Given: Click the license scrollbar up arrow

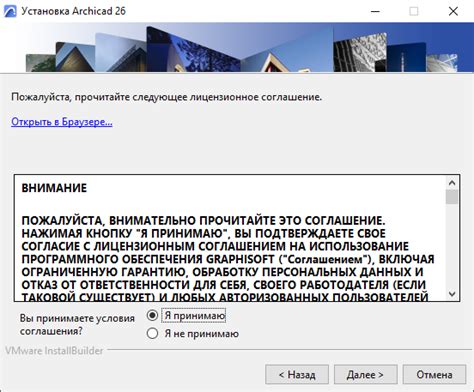Looking at the screenshot, I should pos(452,183).
